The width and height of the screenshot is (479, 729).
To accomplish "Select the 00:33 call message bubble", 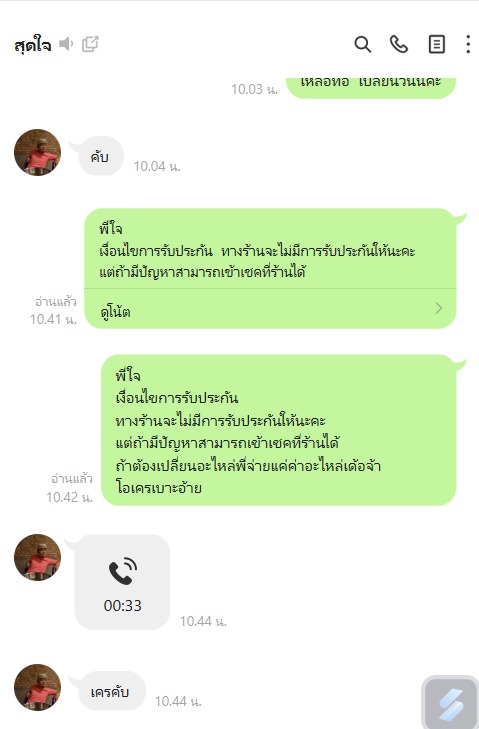I will [122, 582].
